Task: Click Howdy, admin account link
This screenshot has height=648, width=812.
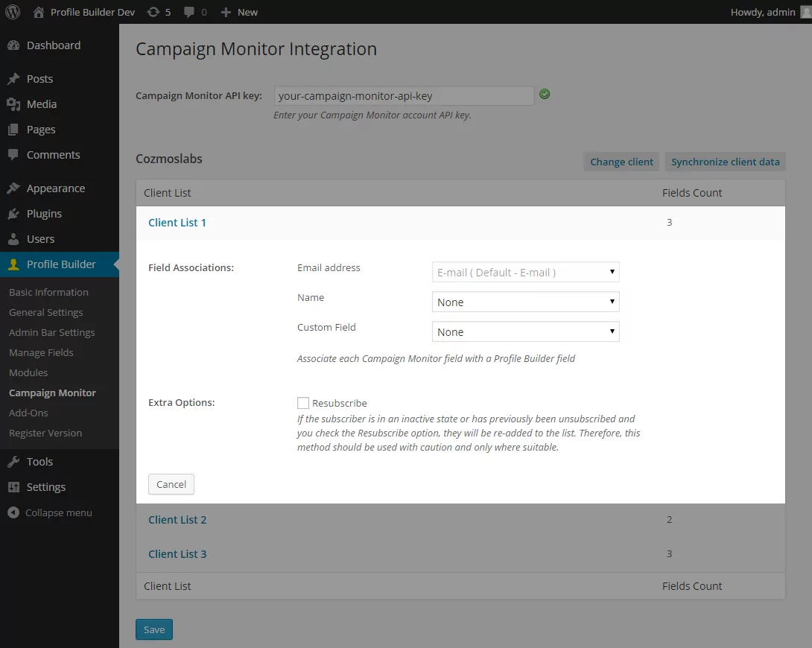Action: [763, 12]
